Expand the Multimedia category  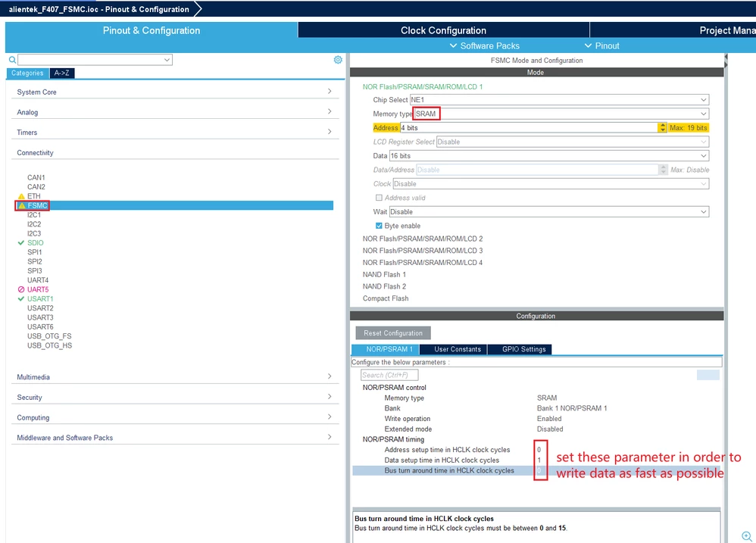click(x=175, y=377)
